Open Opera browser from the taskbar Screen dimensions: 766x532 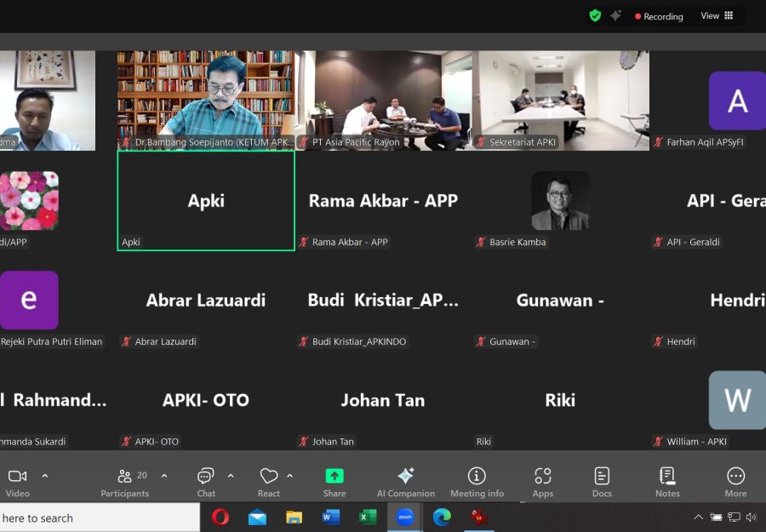coord(220,518)
